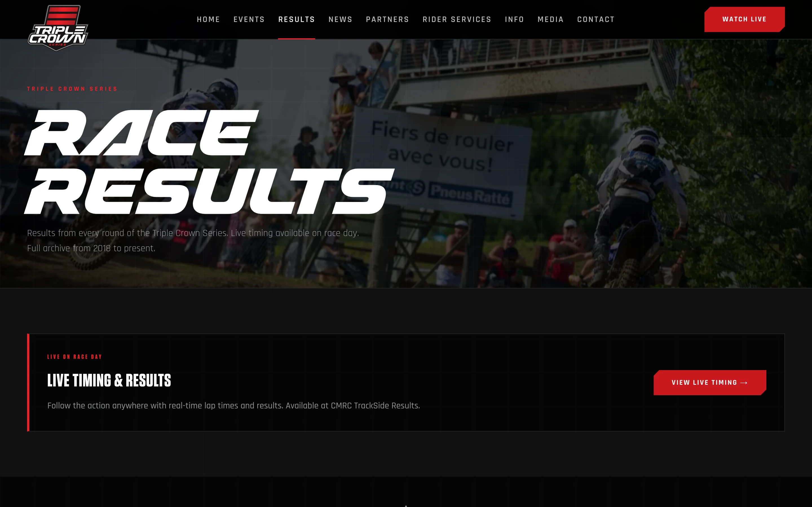Click the Fiers de rouler banner photo
The width and height of the screenshot is (812, 507).
[x=441, y=163]
